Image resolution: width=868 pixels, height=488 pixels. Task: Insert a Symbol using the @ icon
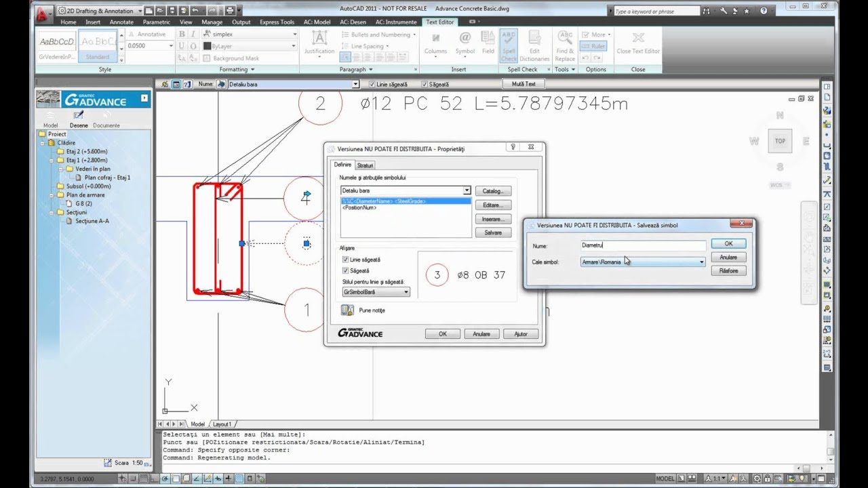[465, 38]
